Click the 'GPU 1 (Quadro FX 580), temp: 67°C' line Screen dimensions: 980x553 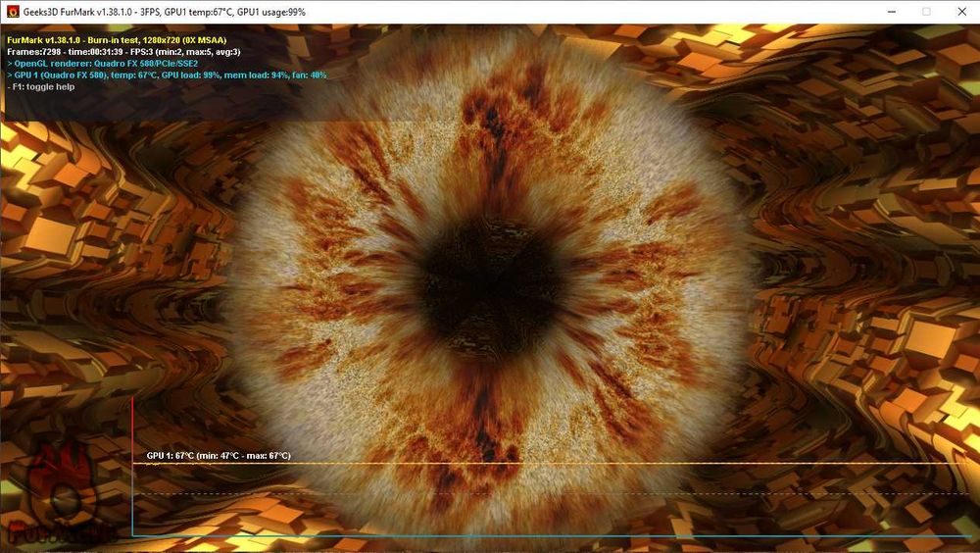[x=167, y=75]
